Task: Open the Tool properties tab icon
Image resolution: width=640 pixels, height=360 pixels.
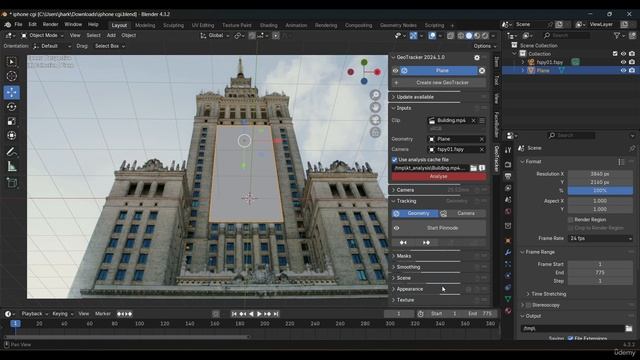Action: click(508, 151)
